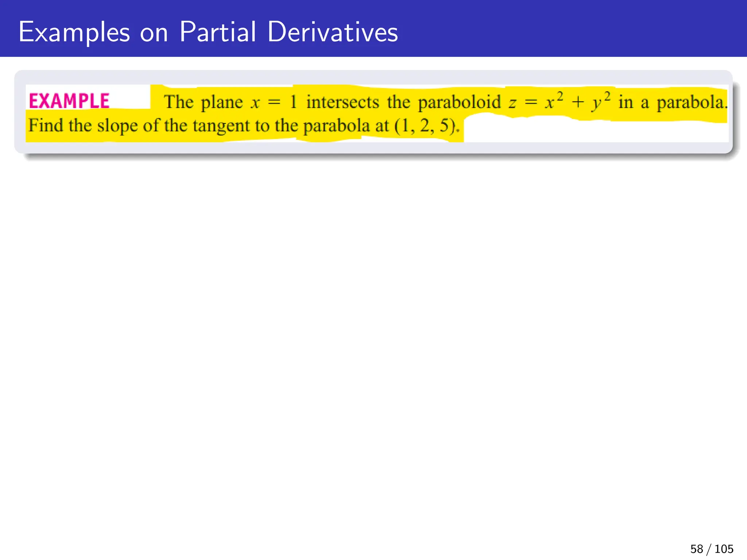Click the pink "EXAMPLE" label
The height and width of the screenshot is (560, 747).
(69, 101)
